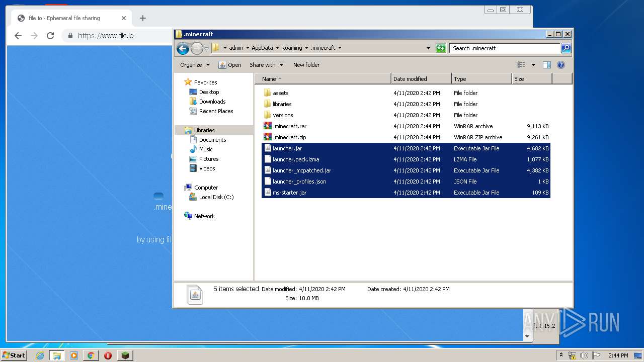Sort by Name column
The image size is (644, 362).
pos(323,79)
